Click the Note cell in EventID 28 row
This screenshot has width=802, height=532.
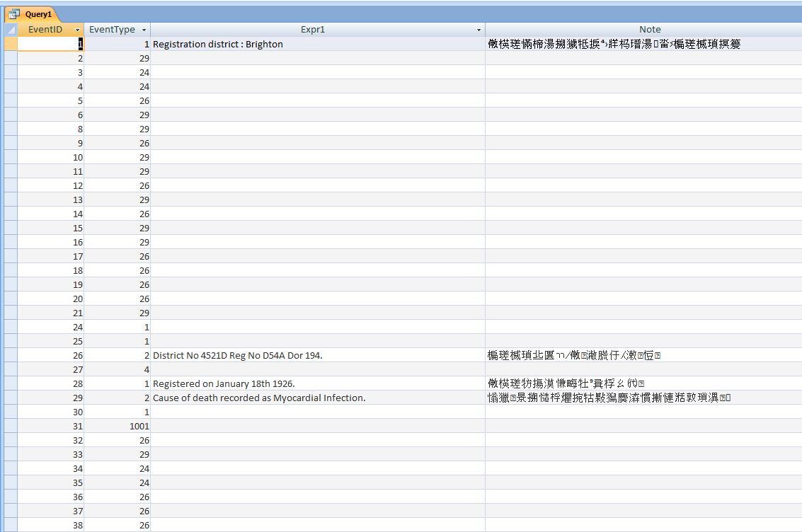[643, 384]
